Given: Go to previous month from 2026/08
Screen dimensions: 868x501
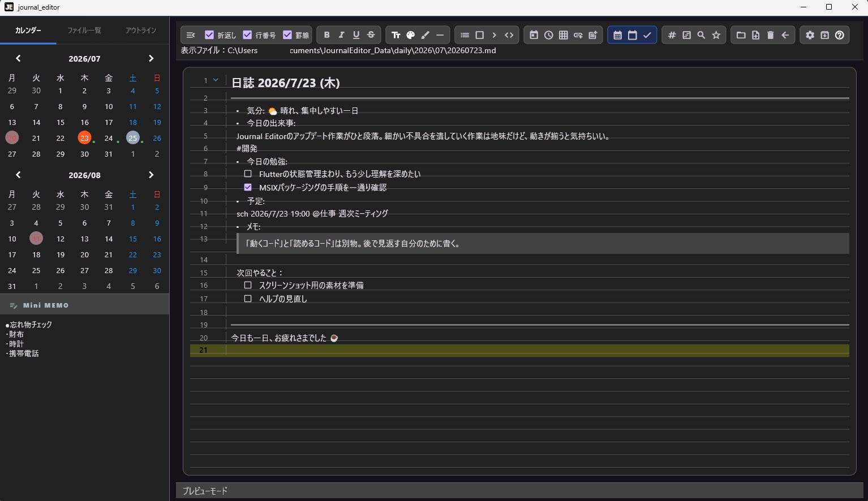Looking at the screenshot, I should tap(18, 175).
